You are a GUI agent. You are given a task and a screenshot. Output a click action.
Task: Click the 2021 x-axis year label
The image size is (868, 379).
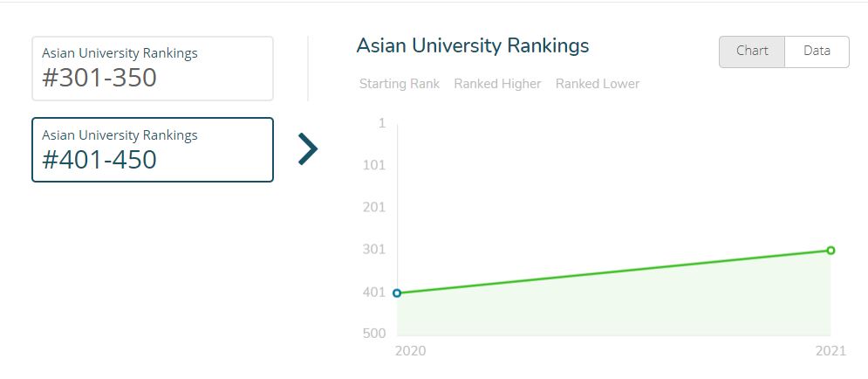coord(830,351)
